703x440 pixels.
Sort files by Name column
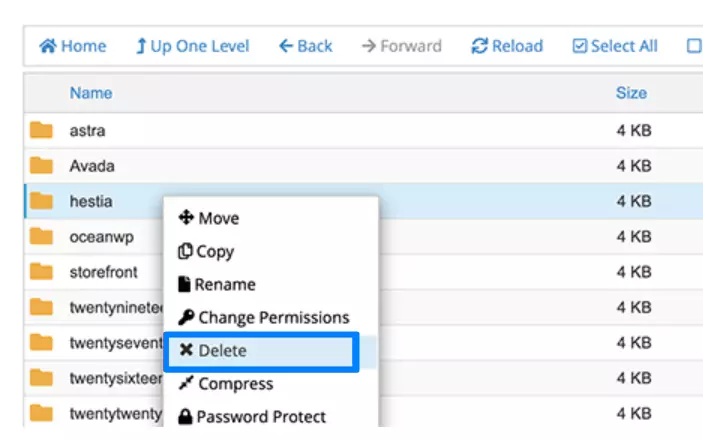[x=91, y=93]
